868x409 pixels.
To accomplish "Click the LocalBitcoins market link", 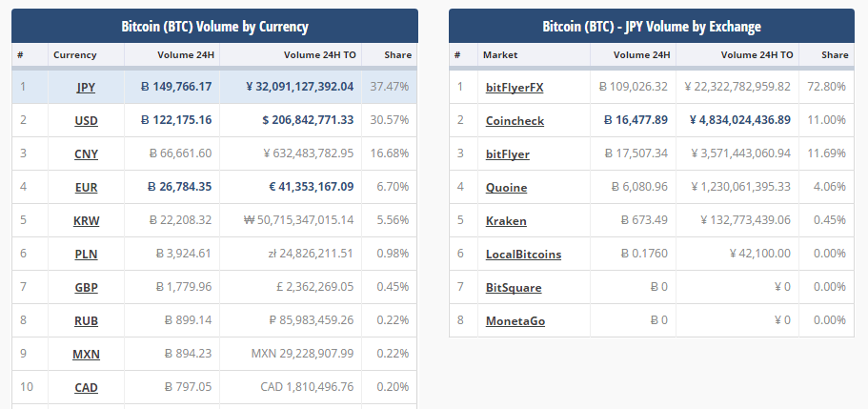I will click(523, 255).
